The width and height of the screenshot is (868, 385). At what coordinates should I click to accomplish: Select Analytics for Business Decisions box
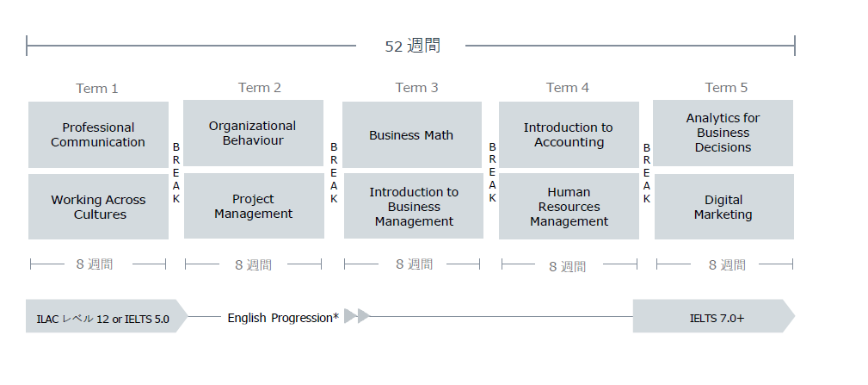click(723, 133)
